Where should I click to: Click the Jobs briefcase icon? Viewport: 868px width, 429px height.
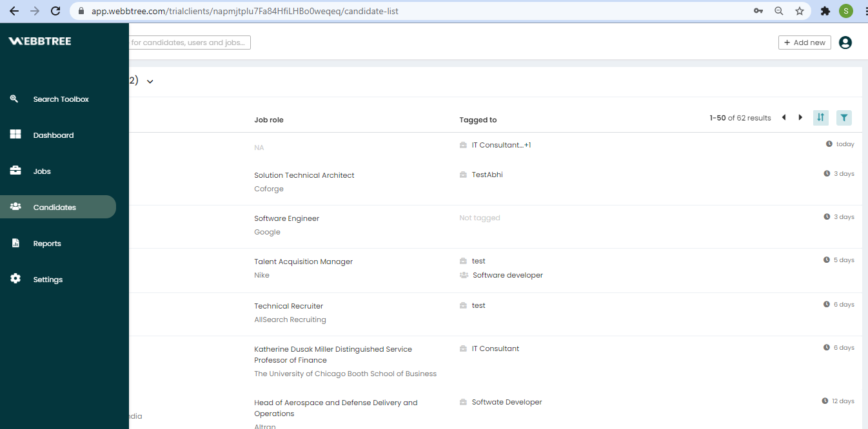pos(15,171)
